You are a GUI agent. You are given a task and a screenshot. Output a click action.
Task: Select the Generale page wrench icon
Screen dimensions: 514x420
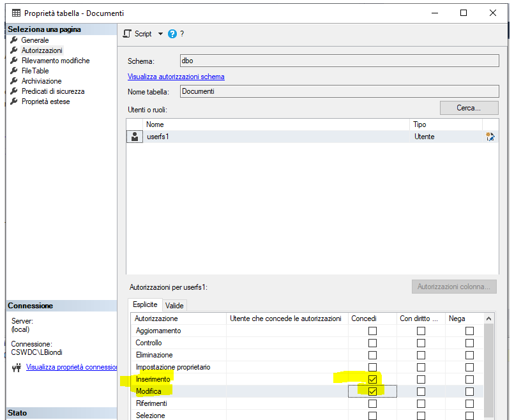point(15,40)
